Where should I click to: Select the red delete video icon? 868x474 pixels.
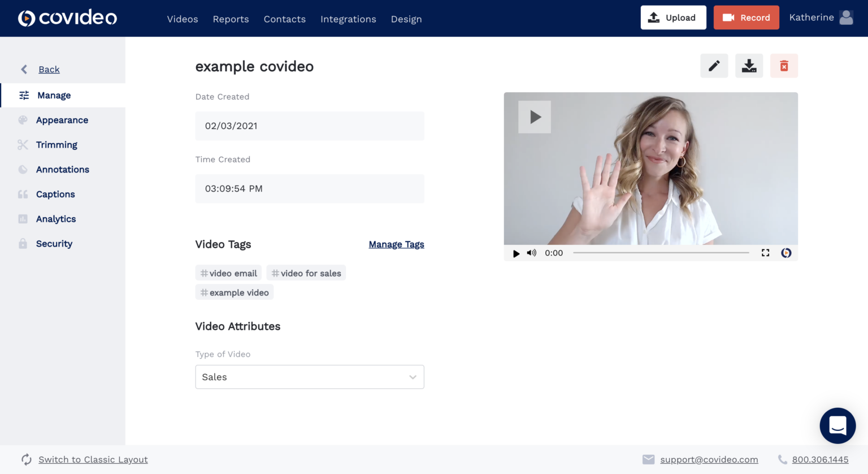coord(784,66)
